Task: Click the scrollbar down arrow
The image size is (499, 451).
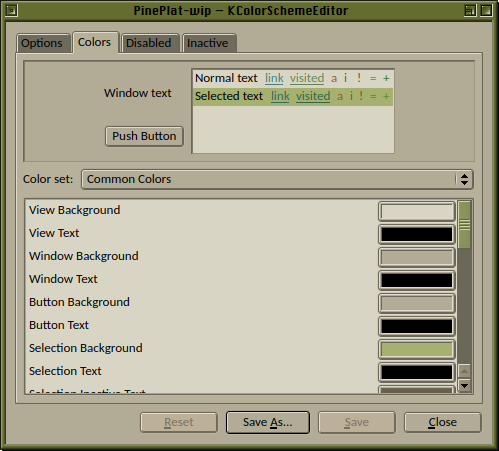Action: [464, 385]
